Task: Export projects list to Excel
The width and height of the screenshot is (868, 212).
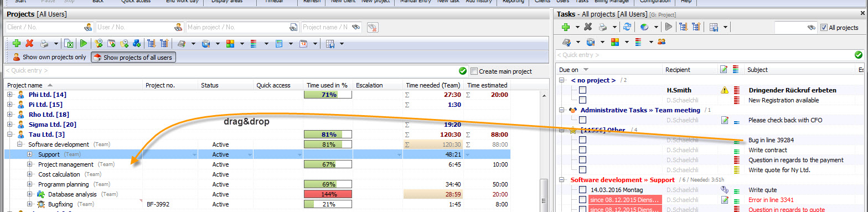Action: coord(69,43)
